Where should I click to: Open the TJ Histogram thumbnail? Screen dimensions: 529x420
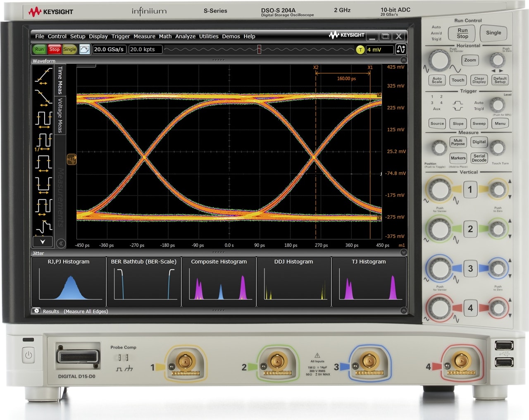369,282
